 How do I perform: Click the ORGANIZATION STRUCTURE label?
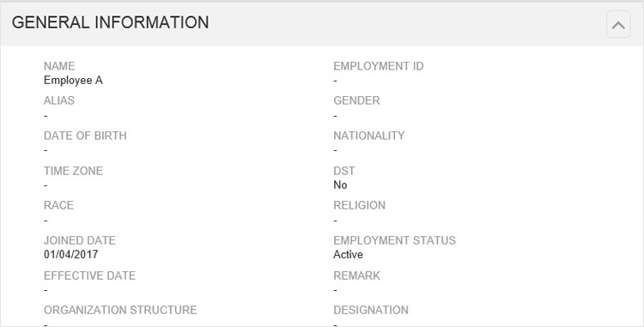120,310
